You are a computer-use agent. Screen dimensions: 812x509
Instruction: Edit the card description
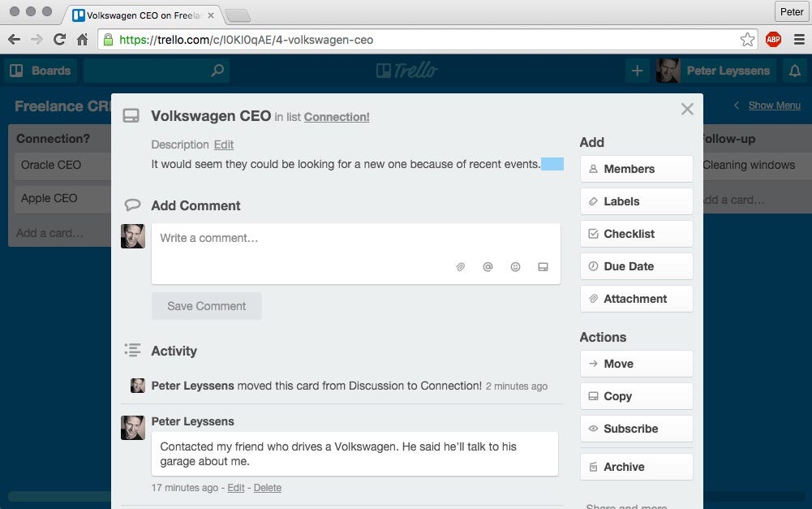224,145
